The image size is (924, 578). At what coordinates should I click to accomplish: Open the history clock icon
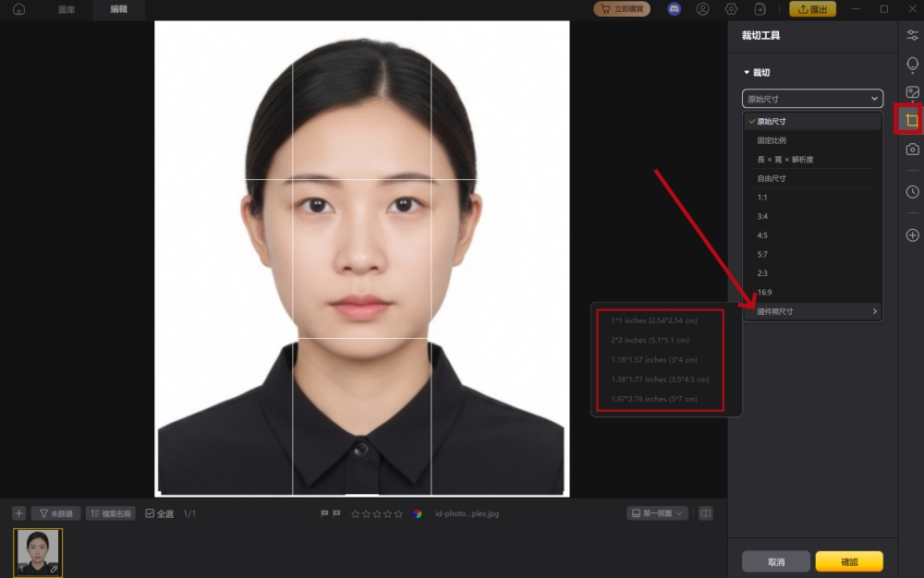(912, 192)
